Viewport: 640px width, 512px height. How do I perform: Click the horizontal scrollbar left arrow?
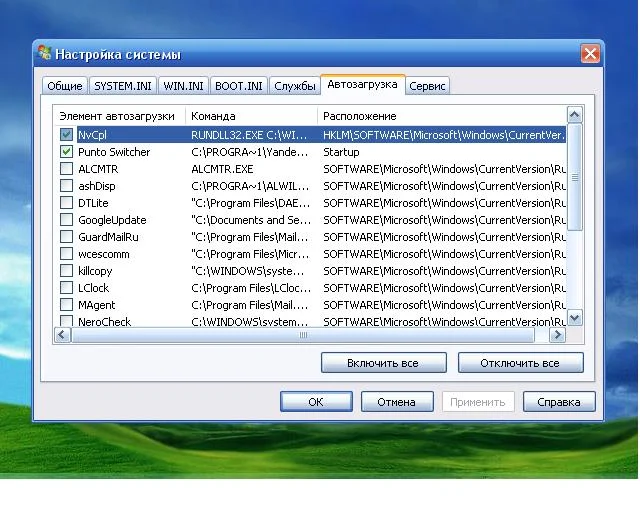tap(62, 335)
